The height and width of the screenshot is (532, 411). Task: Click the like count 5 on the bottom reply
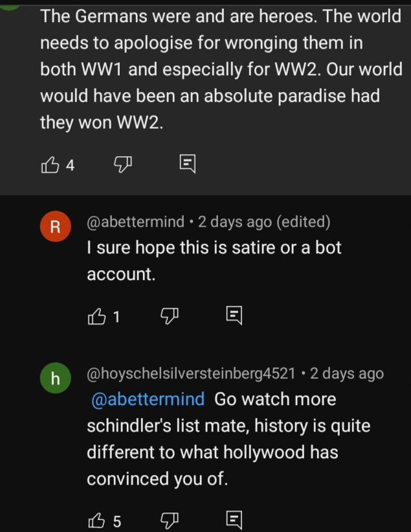[117, 522]
